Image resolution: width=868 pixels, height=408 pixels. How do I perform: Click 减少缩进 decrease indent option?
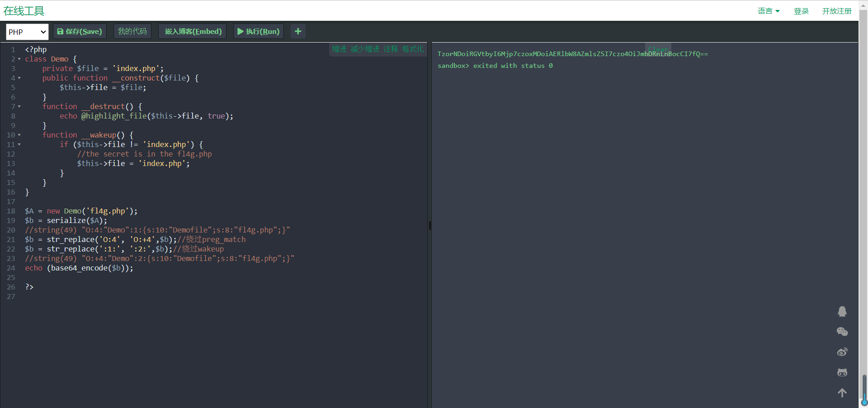(x=365, y=49)
